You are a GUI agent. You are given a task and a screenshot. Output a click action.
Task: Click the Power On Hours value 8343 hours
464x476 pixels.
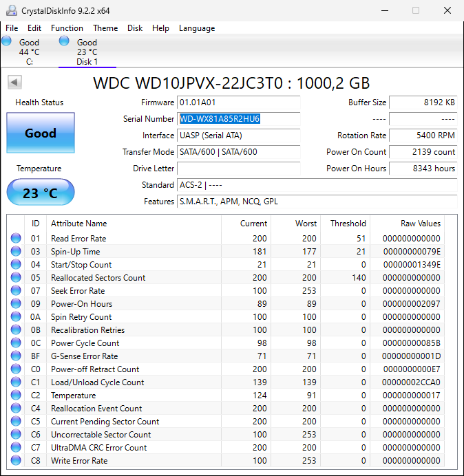tap(423, 169)
